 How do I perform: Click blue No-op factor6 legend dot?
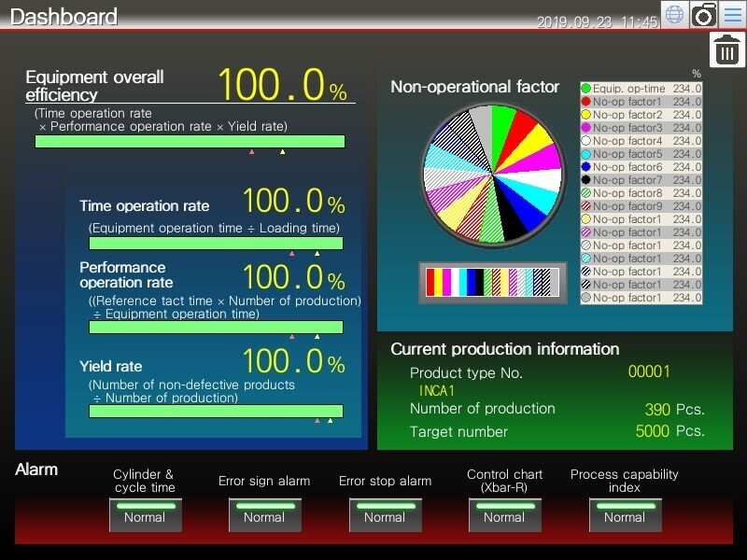click(585, 167)
